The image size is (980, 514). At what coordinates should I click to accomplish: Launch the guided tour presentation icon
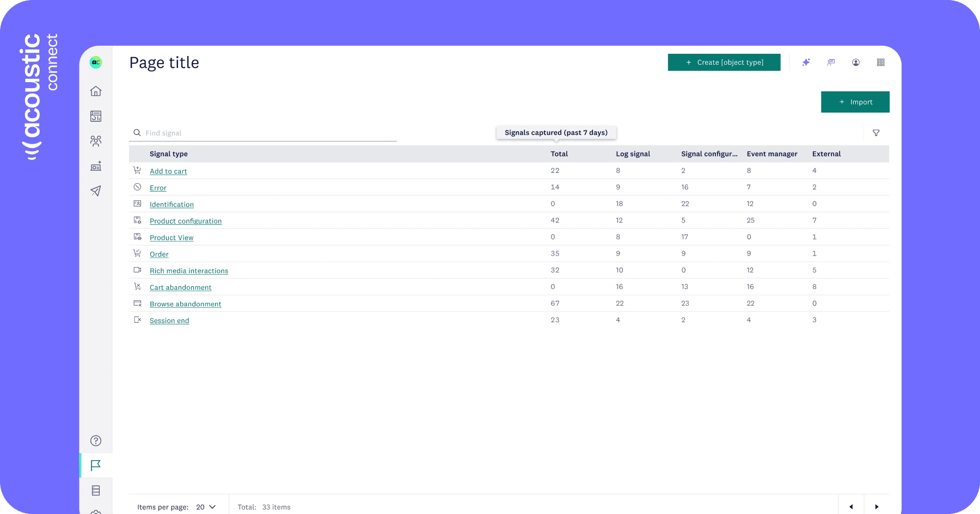(x=831, y=62)
